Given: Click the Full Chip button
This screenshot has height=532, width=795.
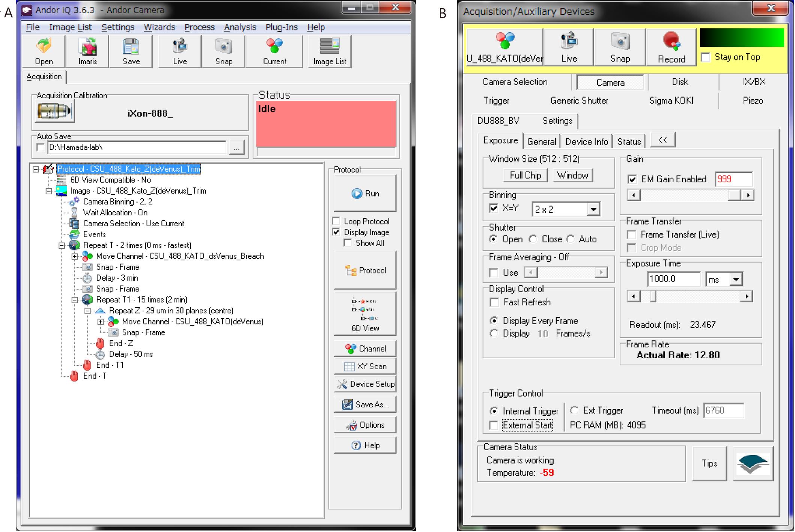Looking at the screenshot, I should (x=525, y=175).
